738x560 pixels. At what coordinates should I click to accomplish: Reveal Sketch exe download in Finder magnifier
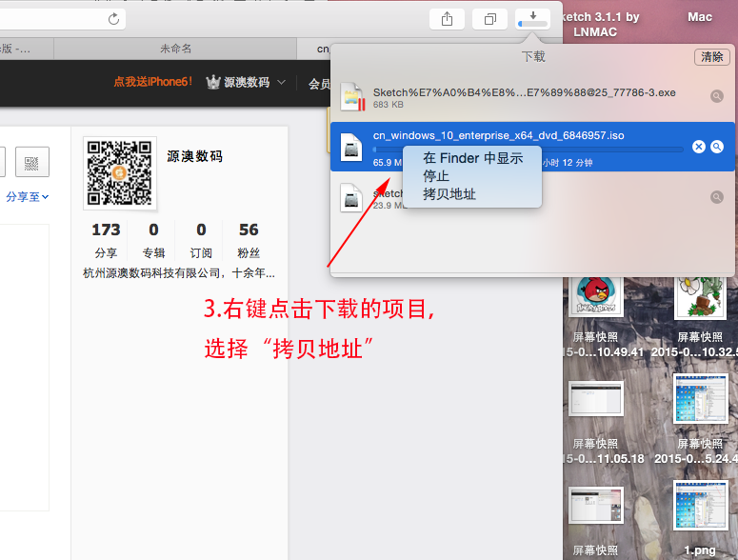(x=717, y=96)
